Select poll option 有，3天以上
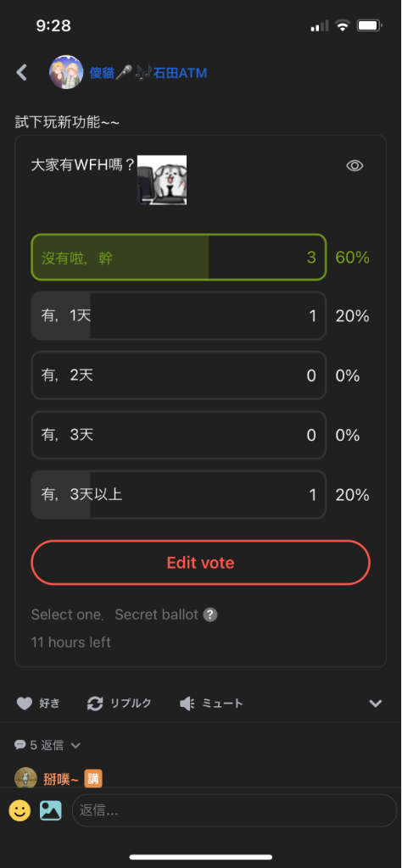Screen dimensions: 402x868 tap(178, 494)
